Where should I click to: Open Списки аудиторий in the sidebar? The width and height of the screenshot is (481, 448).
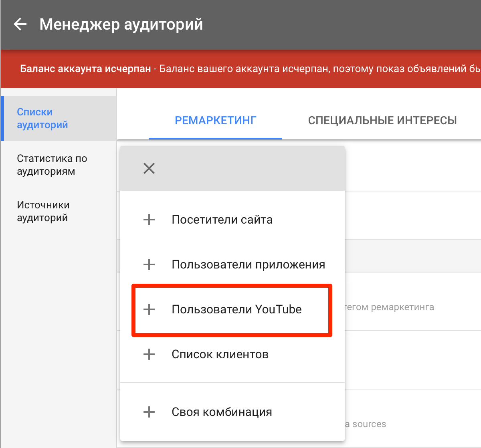[42, 118]
